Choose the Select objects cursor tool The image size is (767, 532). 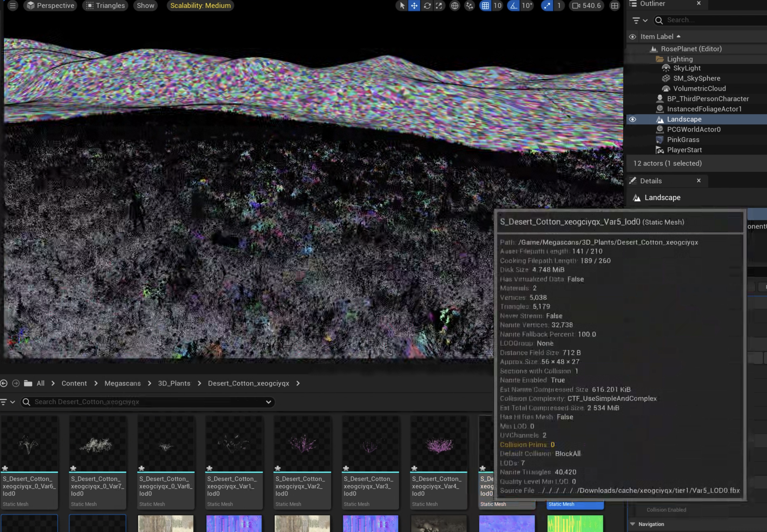pos(402,6)
